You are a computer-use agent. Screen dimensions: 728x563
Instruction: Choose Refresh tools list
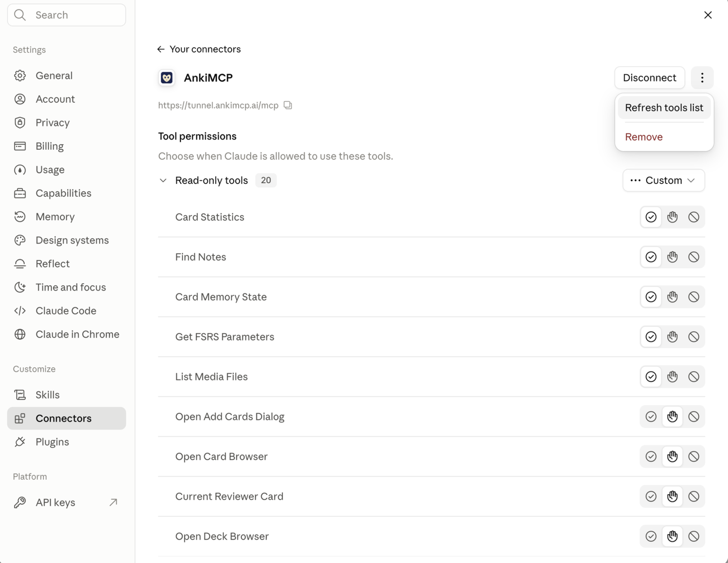pos(664,108)
